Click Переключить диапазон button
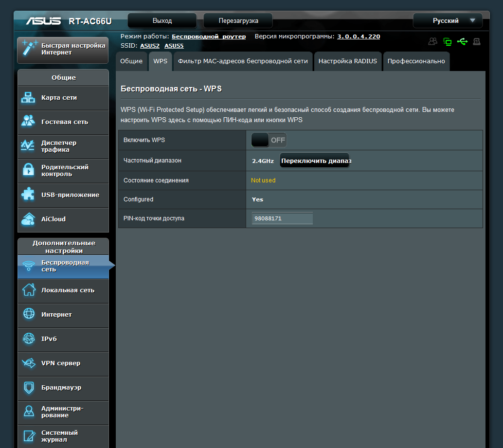This screenshot has height=448, width=503. (x=315, y=161)
